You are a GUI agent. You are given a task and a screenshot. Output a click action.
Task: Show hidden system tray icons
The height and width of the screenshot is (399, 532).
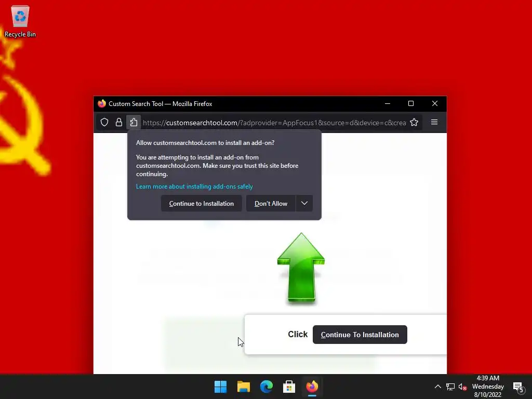click(x=438, y=387)
